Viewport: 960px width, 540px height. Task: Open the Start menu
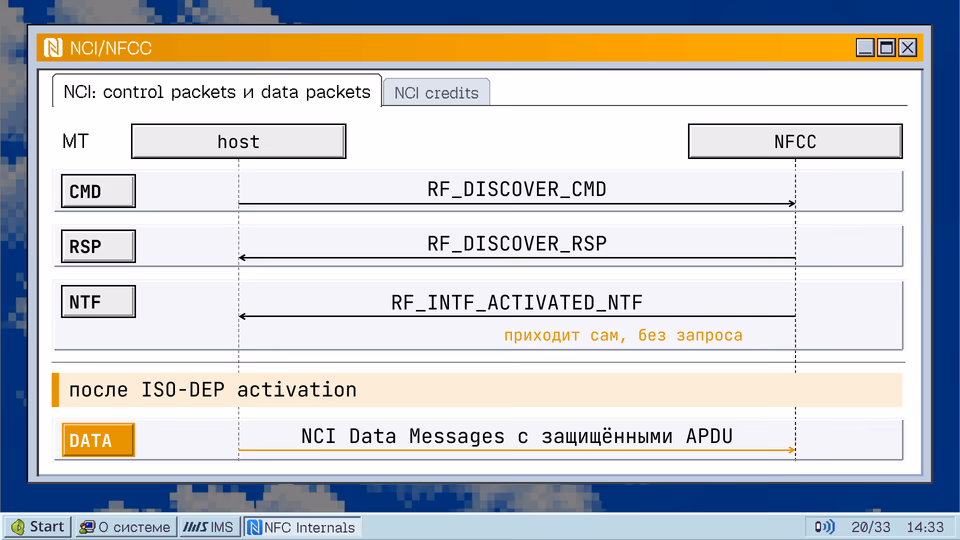38,527
